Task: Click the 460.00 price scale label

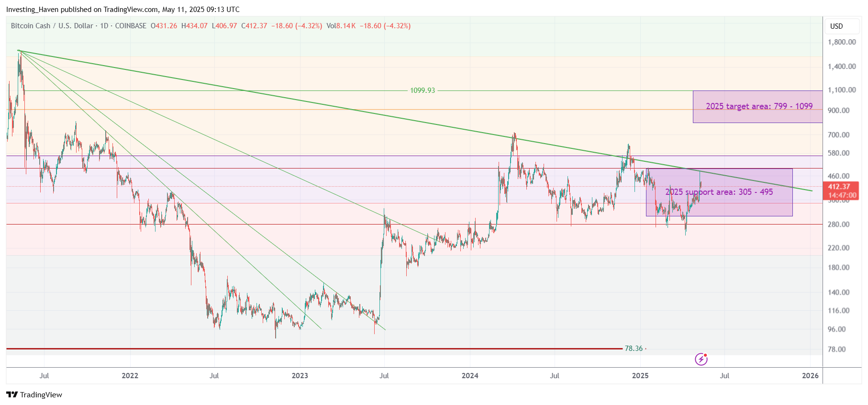Action: click(x=839, y=176)
